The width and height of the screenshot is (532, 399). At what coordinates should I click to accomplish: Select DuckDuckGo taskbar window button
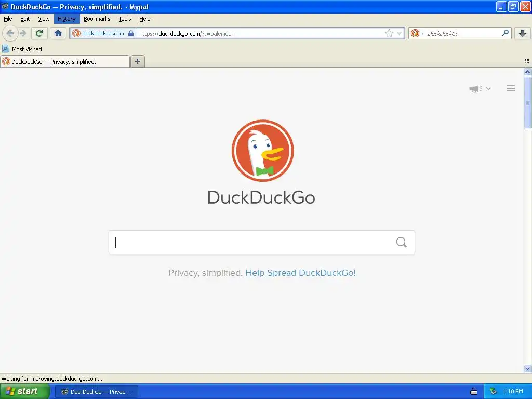(97, 392)
